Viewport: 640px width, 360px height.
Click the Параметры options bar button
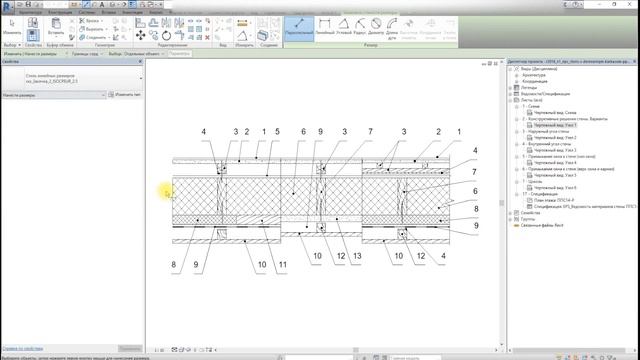[x=180, y=54]
